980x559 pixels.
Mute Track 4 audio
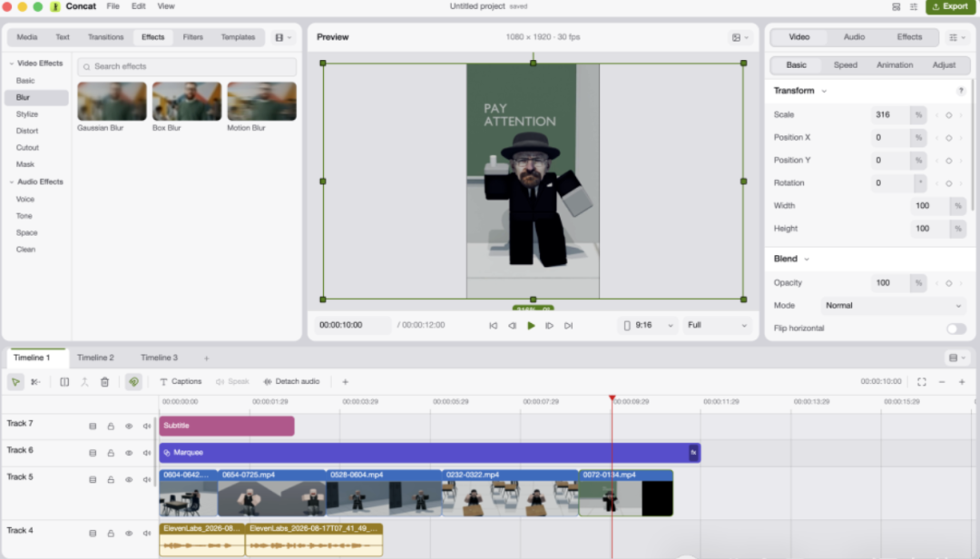(147, 534)
